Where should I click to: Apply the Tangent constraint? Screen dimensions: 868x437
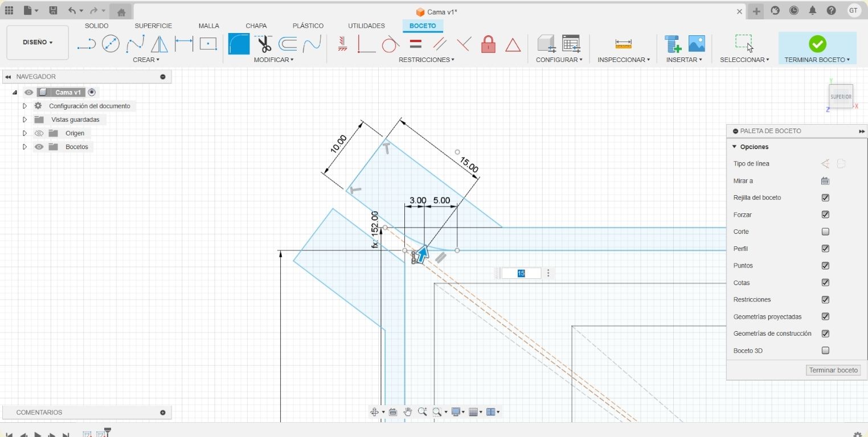[x=391, y=44]
